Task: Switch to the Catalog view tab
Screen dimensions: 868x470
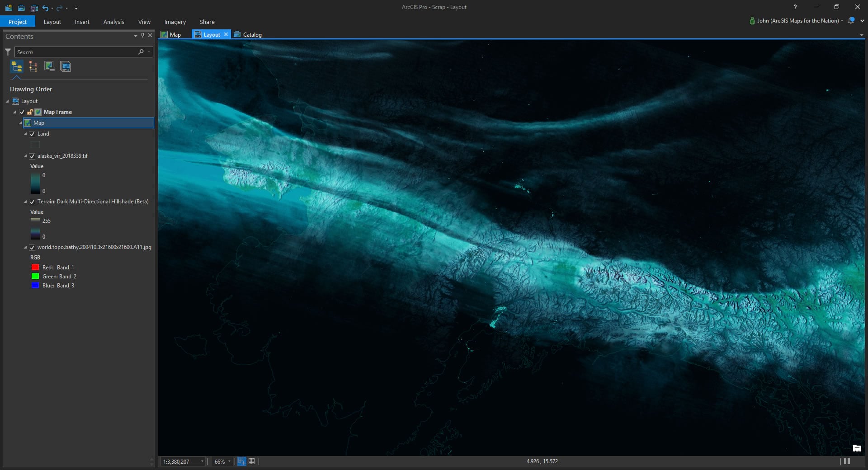Action: click(252, 34)
